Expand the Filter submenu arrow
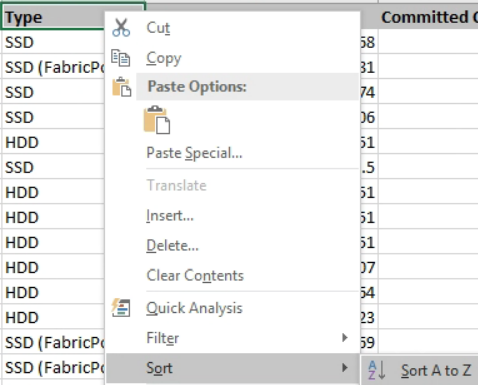 coord(345,338)
